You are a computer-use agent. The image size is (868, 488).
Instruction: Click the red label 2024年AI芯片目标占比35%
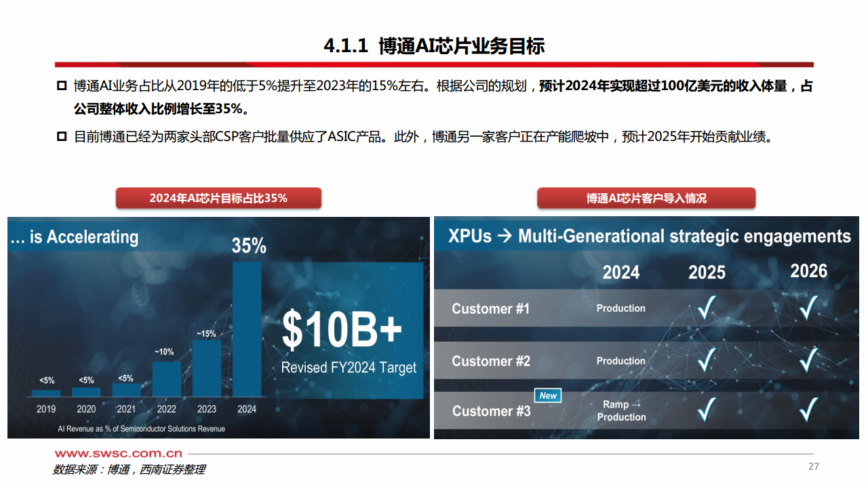218,198
